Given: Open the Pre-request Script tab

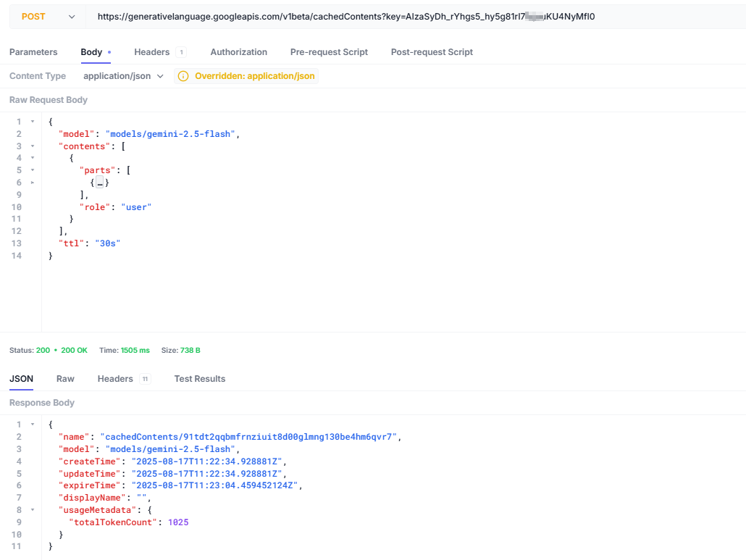Looking at the screenshot, I should point(329,52).
